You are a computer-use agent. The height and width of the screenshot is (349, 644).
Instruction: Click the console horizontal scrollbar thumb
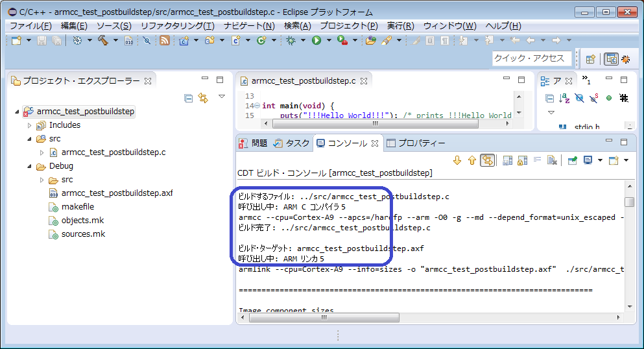click(324, 317)
